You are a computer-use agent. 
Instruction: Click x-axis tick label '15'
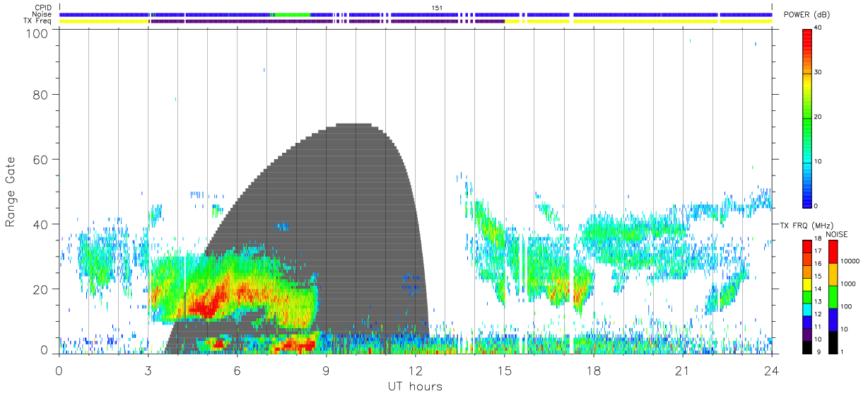click(505, 370)
